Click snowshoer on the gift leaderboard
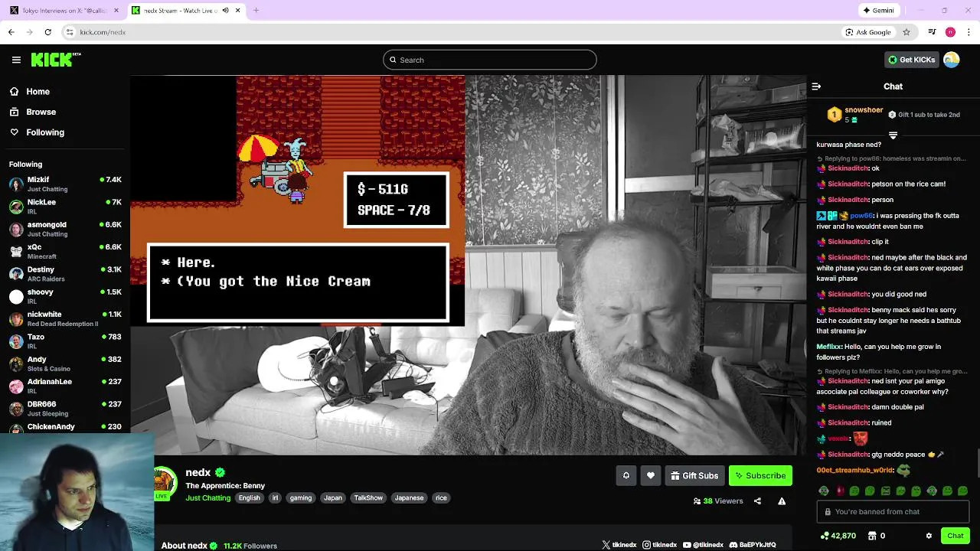 pos(864,110)
